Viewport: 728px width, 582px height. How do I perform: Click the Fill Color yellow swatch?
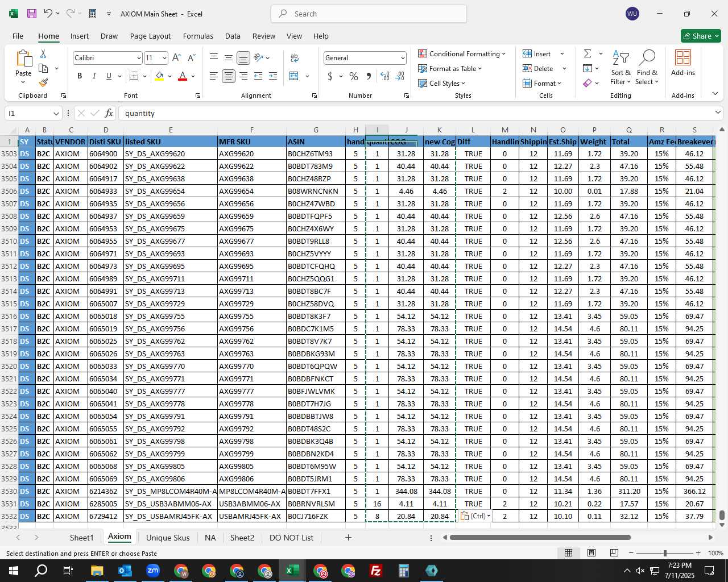[x=159, y=76]
